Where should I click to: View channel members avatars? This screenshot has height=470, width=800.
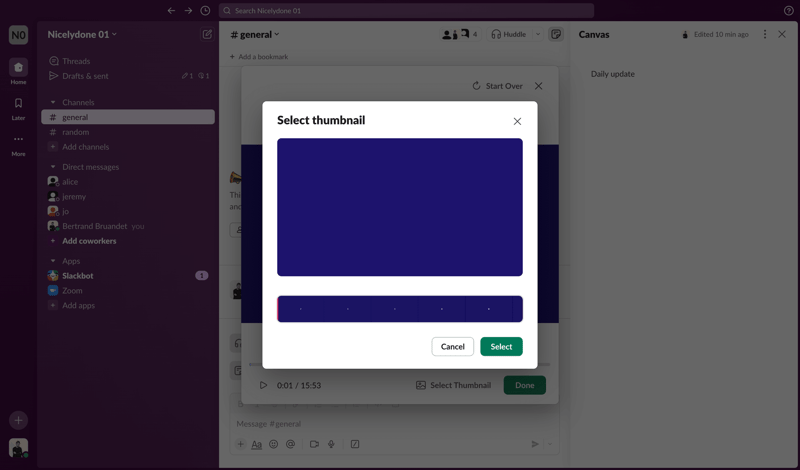tap(460, 34)
